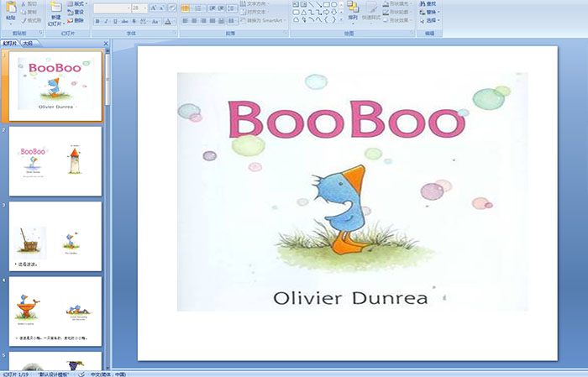The width and height of the screenshot is (588, 377).
Task: Click the Grow Font (large A) icon
Action: click(x=154, y=8)
